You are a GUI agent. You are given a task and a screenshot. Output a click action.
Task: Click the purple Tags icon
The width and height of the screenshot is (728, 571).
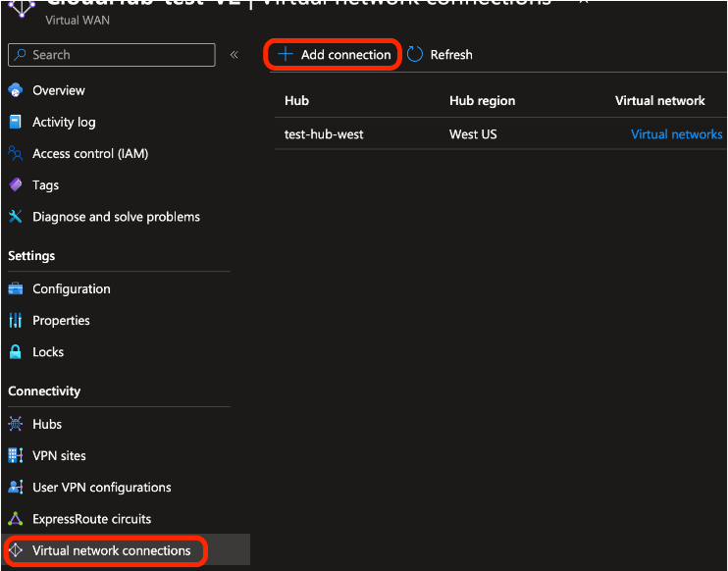click(15, 185)
